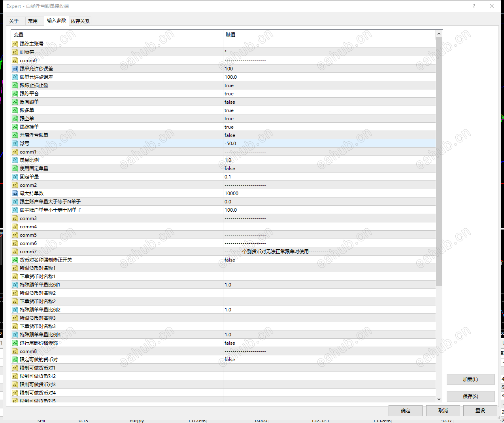
Task: Click the bool icon beside 限定可做的货币对
Action: tap(15, 360)
